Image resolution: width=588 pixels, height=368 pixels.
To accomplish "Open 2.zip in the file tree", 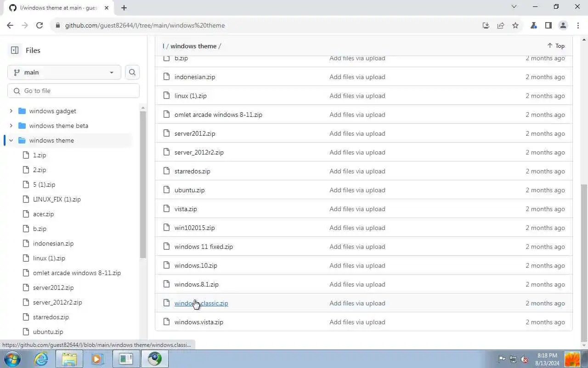I will pyautogui.click(x=40, y=170).
